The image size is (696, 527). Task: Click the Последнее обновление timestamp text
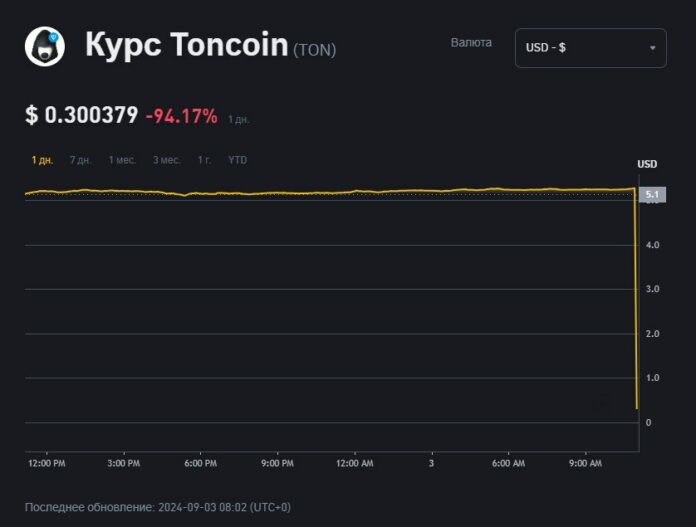(x=157, y=507)
